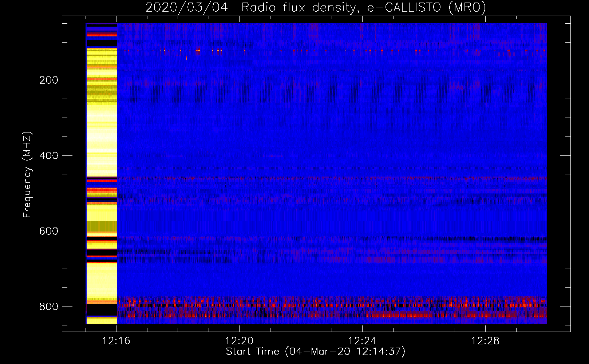
Task: Select the 12:24 time tick label
Action: point(362,341)
